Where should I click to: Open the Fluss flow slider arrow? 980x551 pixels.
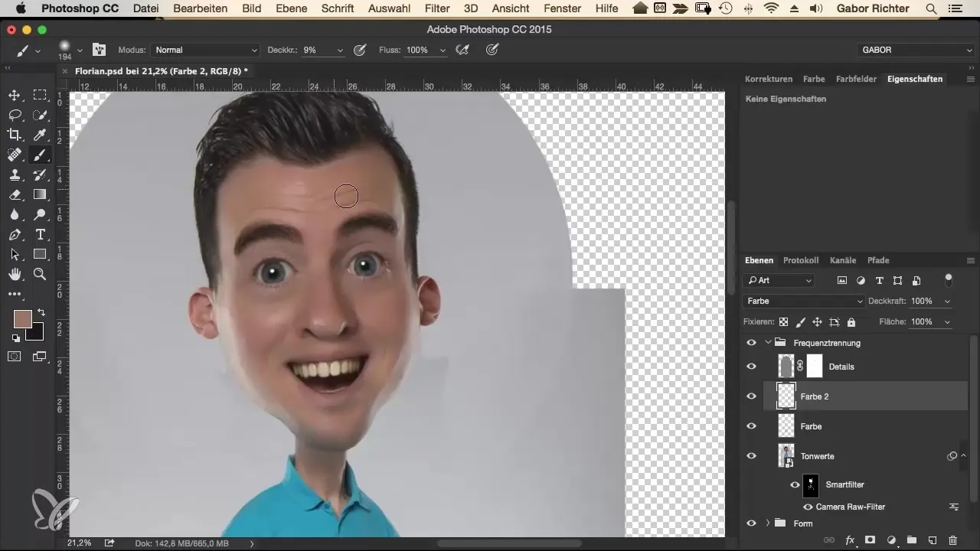click(x=443, y=51)
